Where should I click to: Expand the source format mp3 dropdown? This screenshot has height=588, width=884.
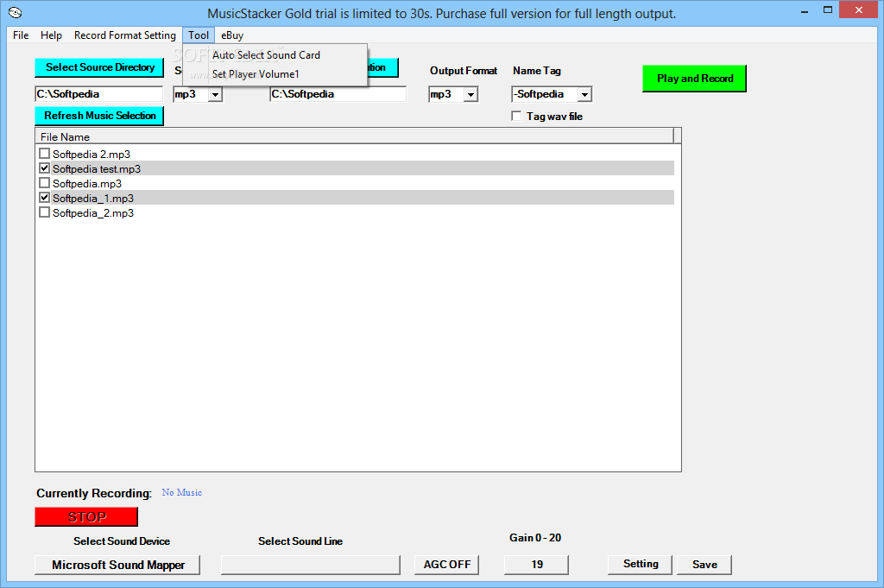point(215,95)
